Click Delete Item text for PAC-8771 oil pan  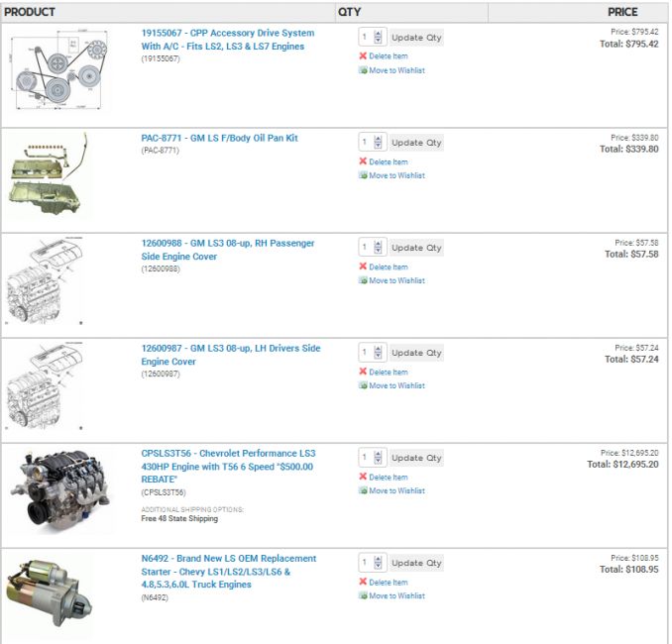pyautogui.click(x=389, y=161)
